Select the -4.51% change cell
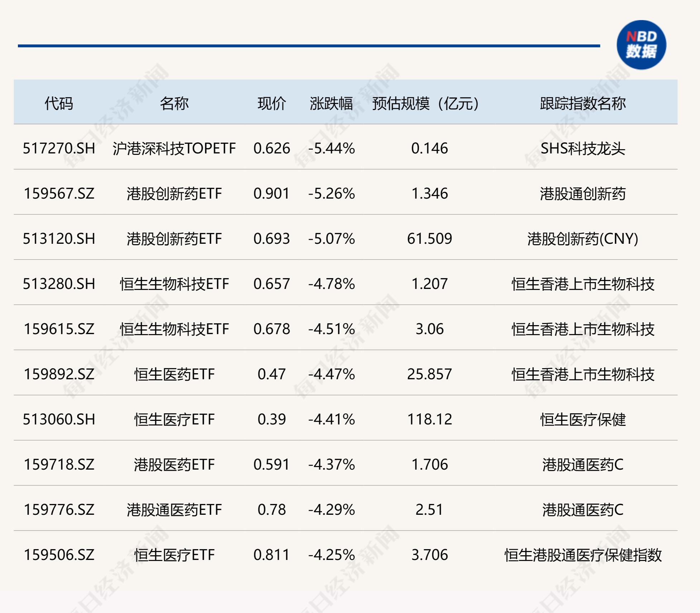 [x=331, y=329]
